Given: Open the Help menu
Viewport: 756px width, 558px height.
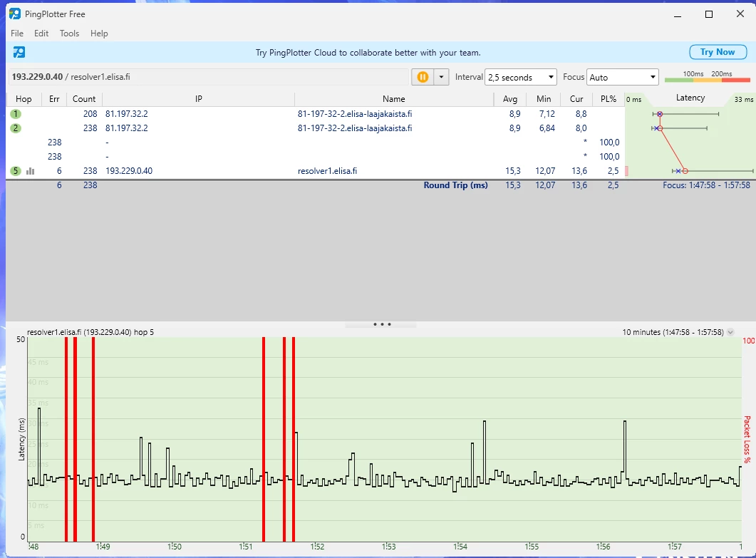Looking at the screenshot, I should [99, 33].
